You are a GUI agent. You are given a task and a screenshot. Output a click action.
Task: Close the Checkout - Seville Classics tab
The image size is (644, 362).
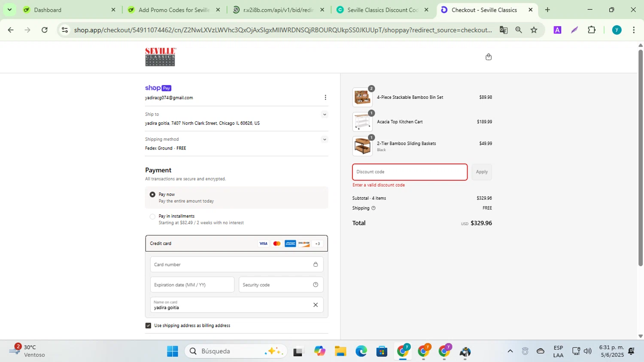pyautogui.click(x=530, y=9)
